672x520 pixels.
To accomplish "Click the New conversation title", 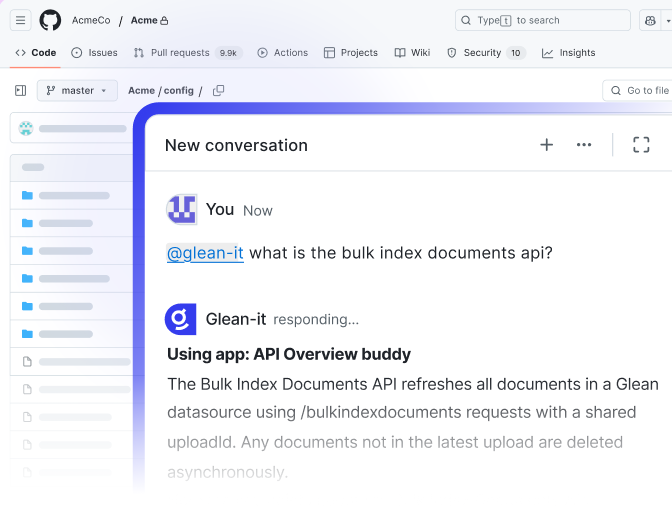I will (x=236, y=145).
